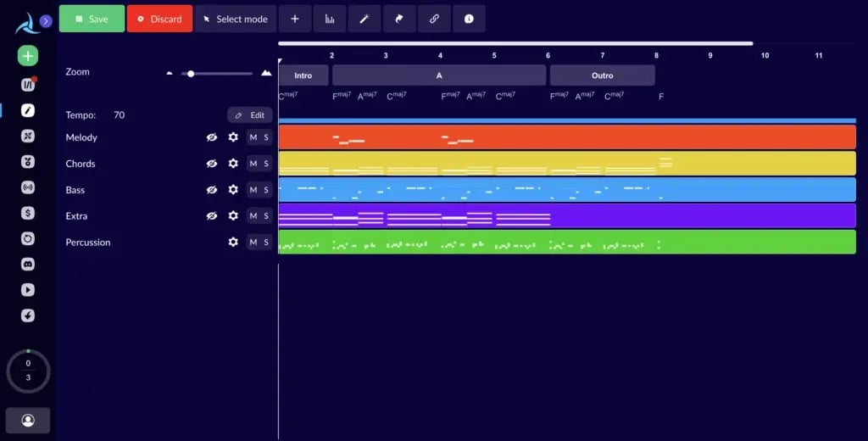
Task: Hide the Bass track with eye icon
Action: pyautogui.click(x=212, y=190)
